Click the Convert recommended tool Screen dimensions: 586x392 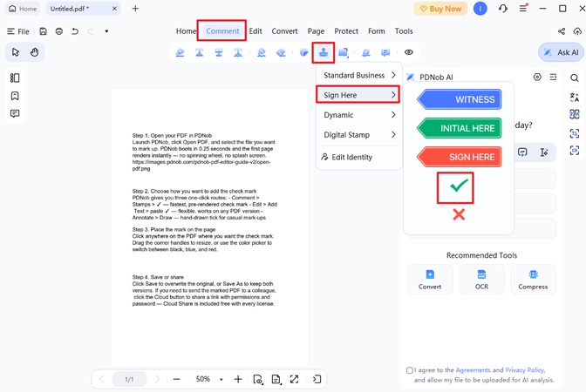tap(430, 280)
